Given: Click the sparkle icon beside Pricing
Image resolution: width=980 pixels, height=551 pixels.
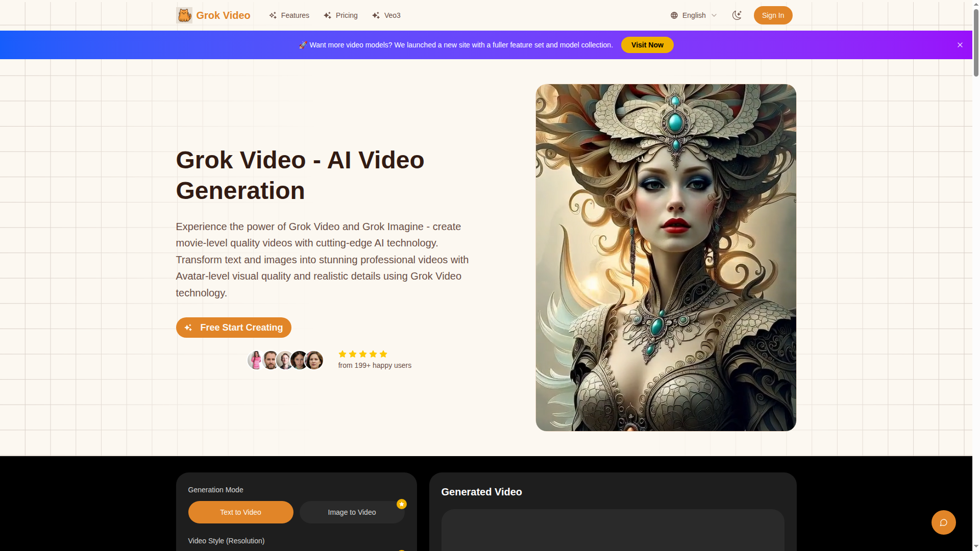Looking at the screenshot, I should click(327, 15).
